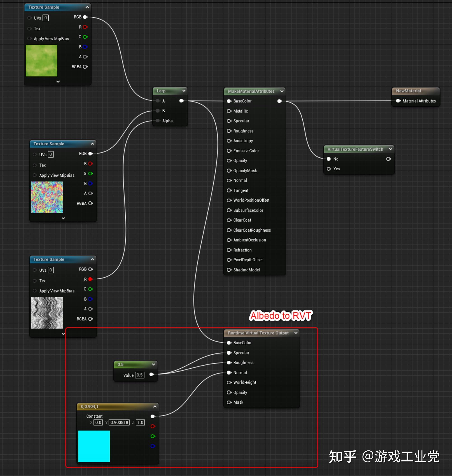
Task: Click the colorful noise texture thumbnail
Action: 47,197
